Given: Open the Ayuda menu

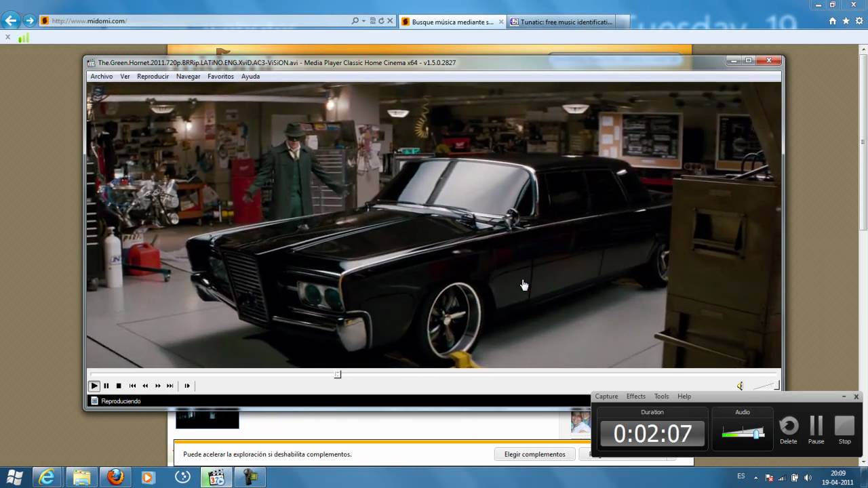Looking at the screenshot, I should point(251,77).
